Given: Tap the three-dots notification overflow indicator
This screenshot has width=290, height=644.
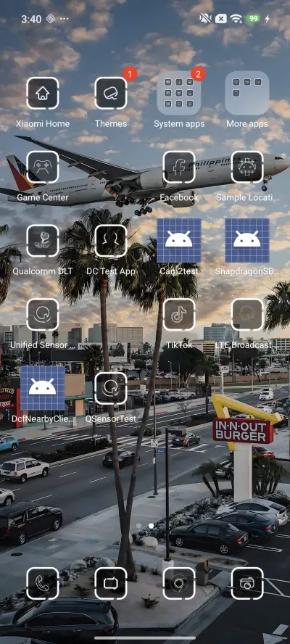Looking at the screenshot, I should [x=65, y=19].
